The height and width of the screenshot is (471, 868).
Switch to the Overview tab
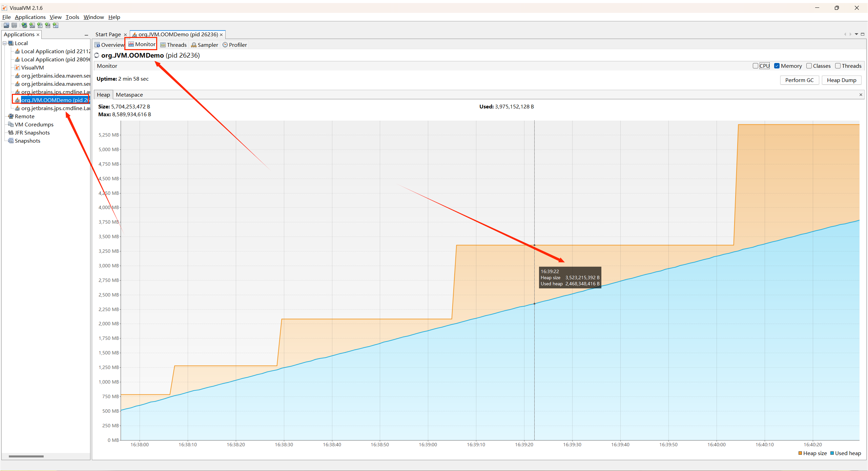[x=111, y=44]
